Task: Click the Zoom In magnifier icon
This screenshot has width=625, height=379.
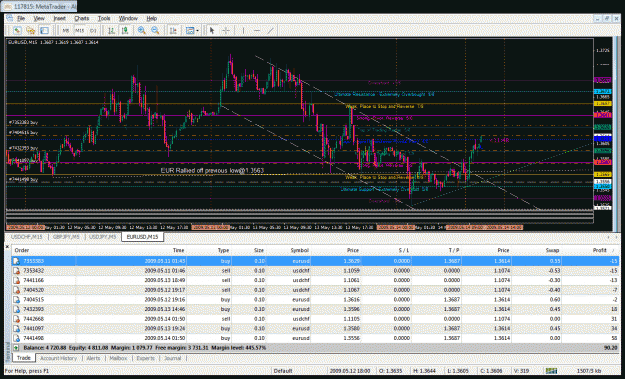Action: (x=142, y=30)
